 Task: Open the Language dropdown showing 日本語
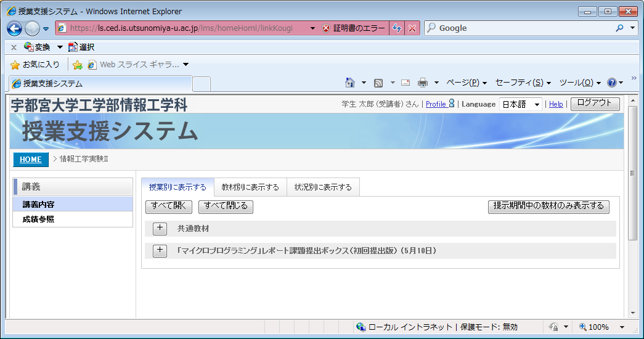(520, 104)
